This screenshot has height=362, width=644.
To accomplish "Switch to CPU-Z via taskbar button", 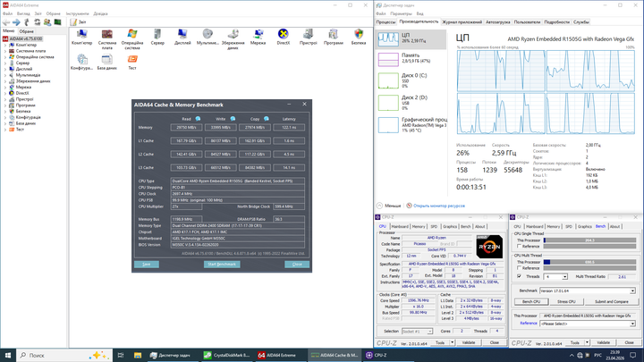I will click(x=377, y=355).
